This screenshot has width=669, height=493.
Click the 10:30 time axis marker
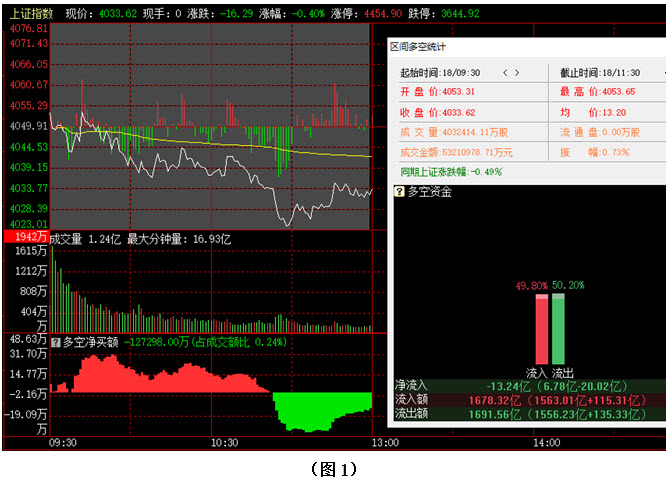pos(222,442)
